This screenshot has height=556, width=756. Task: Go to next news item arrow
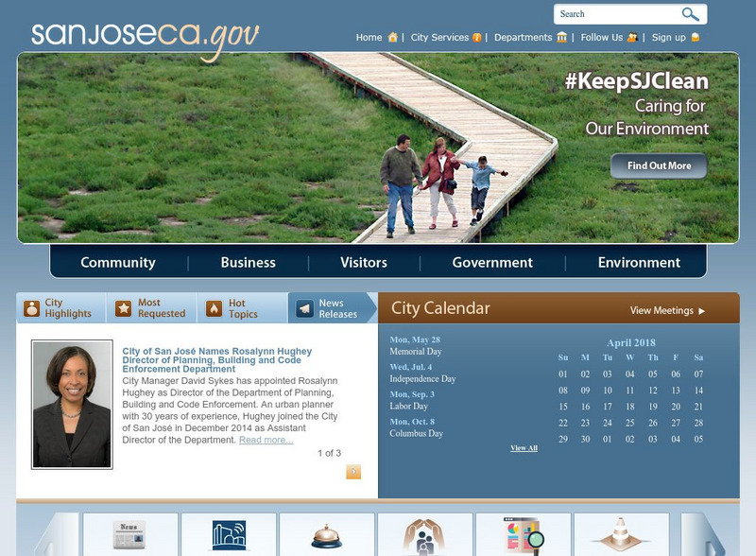[x=353, y=472]
